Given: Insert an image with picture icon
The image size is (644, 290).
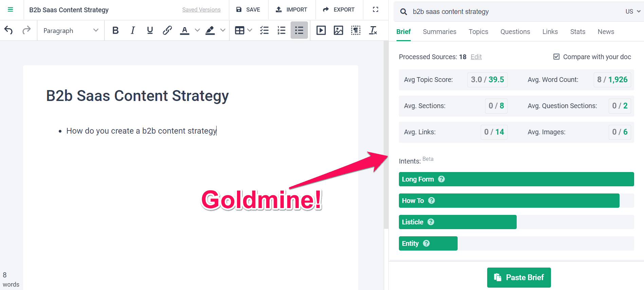Looking at the screenshot, I should [338, 31].
